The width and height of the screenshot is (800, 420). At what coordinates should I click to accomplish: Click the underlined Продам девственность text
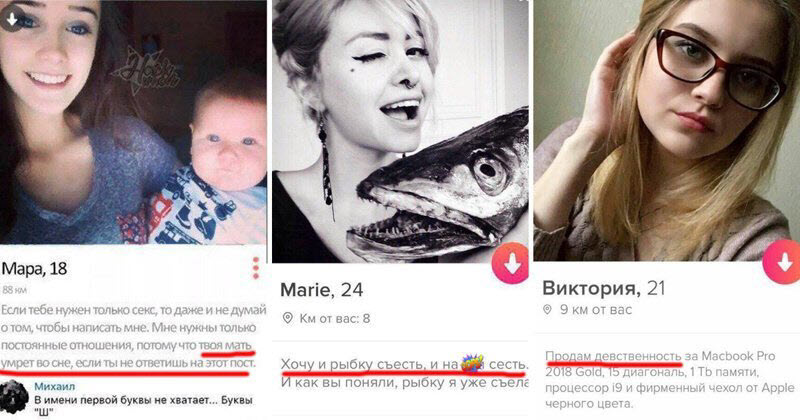613,356
